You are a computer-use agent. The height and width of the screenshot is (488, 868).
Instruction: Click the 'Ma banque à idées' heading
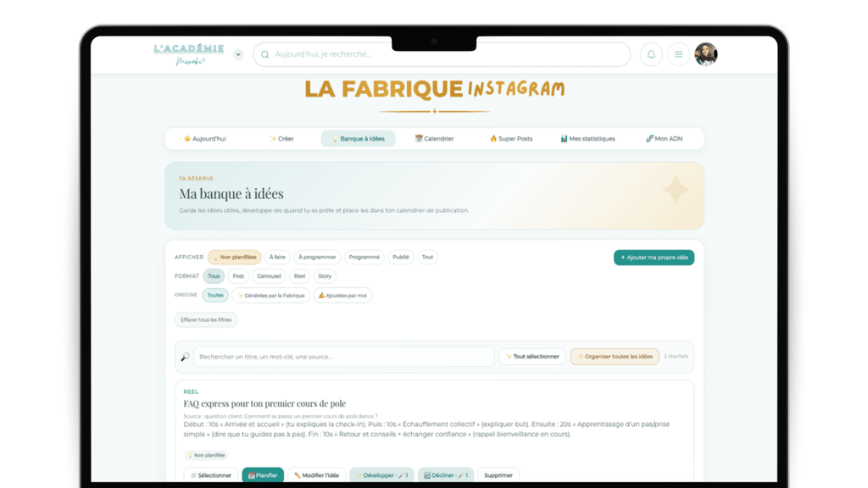point(231,194)
